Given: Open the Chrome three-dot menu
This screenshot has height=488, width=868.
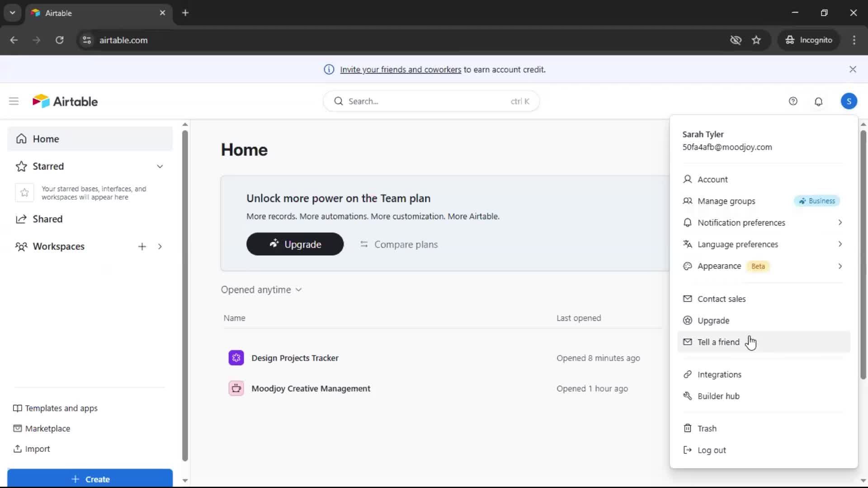Looking at the screenshot, I should [x=854, y=40].
